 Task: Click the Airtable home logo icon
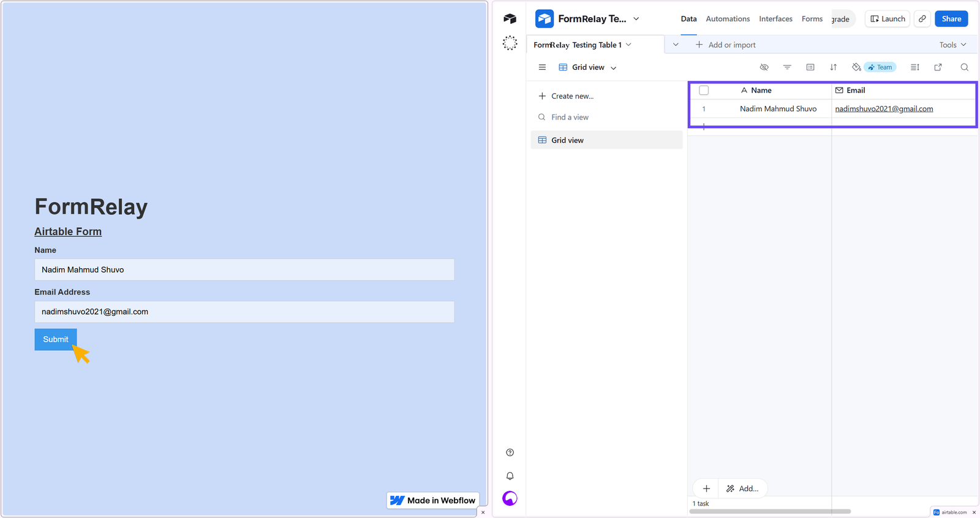point(510,19)
